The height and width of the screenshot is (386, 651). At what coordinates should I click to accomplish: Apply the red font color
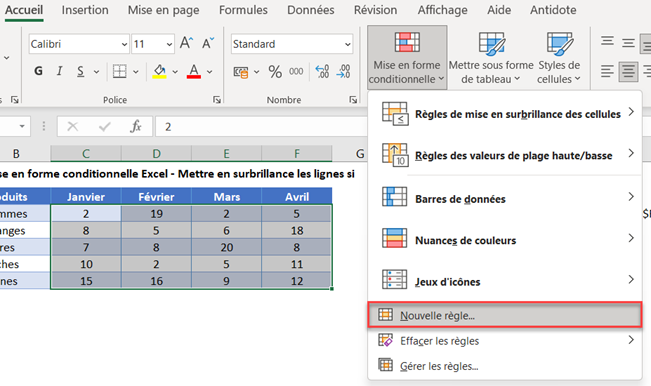194,71
